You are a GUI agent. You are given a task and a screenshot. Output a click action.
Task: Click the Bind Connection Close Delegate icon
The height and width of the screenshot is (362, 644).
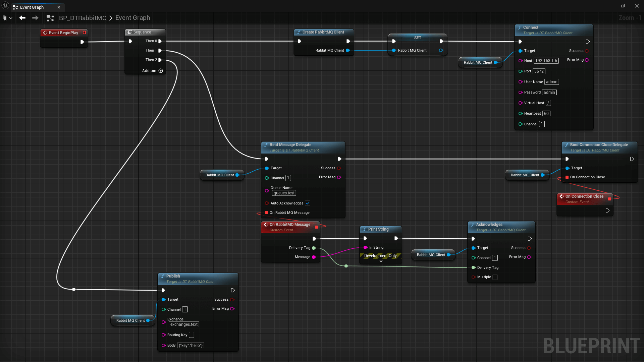tap(566, 144)
